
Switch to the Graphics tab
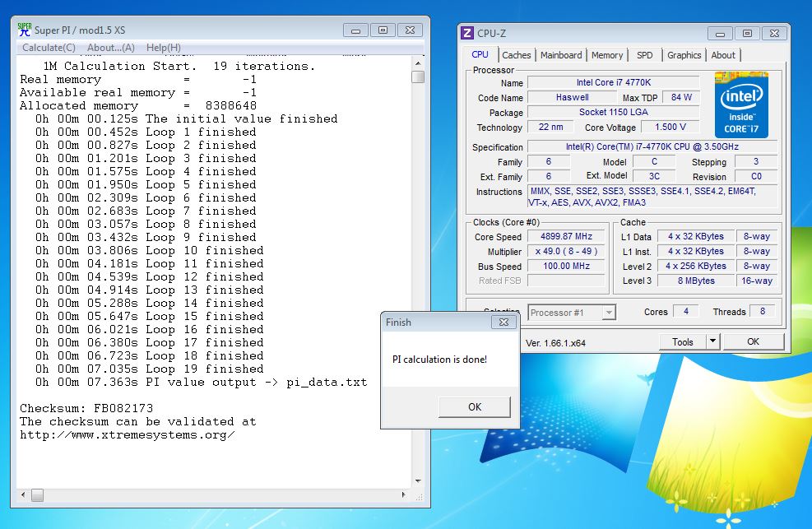684,55
